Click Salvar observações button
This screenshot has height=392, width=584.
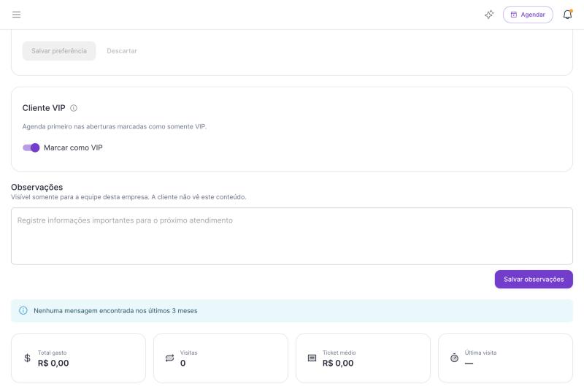click(534, 279)
